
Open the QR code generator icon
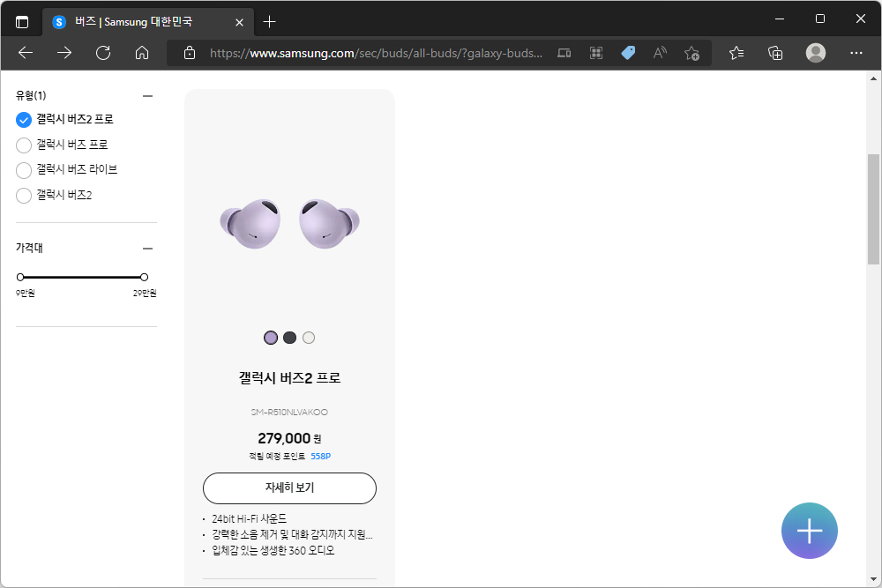(x=596, y=53)
